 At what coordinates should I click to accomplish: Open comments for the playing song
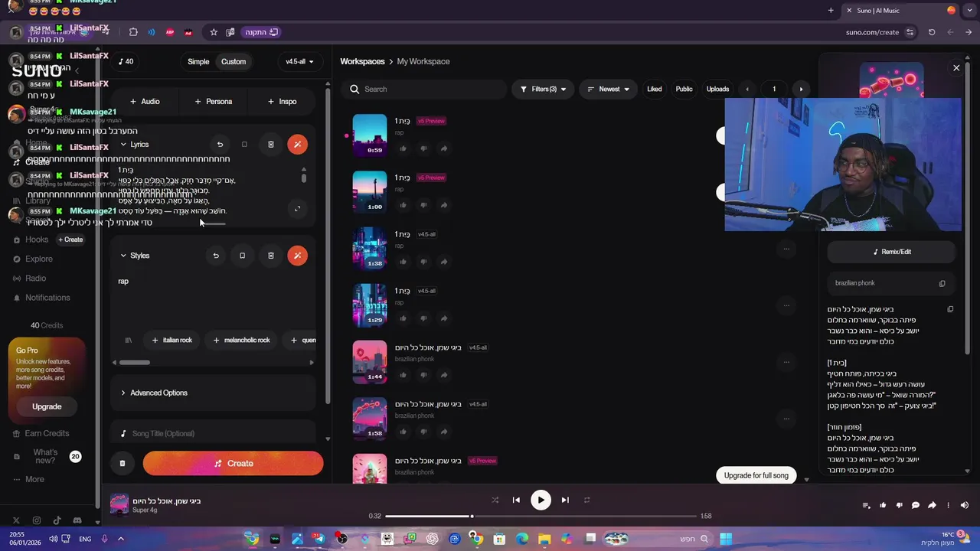pos(916,505)
